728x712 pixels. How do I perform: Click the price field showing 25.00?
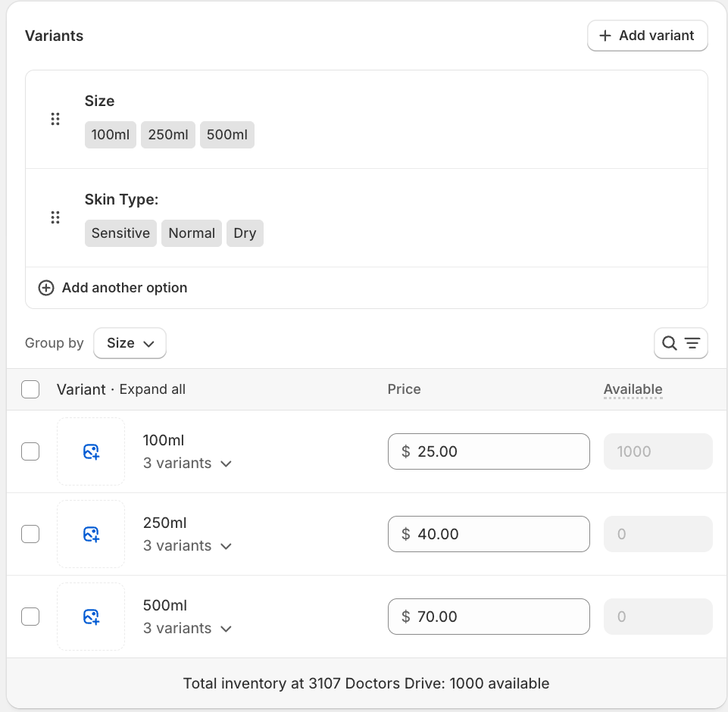[489, 451]
